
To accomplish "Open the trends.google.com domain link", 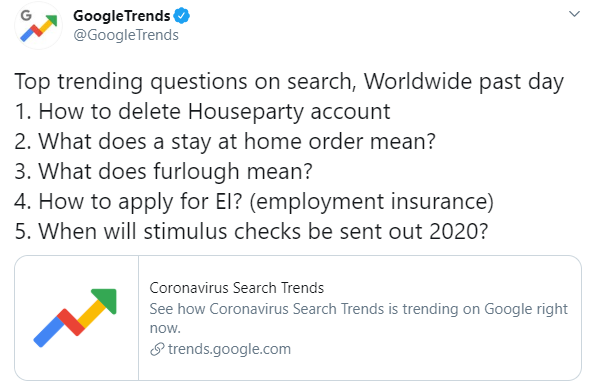I will tap(229, 349).
